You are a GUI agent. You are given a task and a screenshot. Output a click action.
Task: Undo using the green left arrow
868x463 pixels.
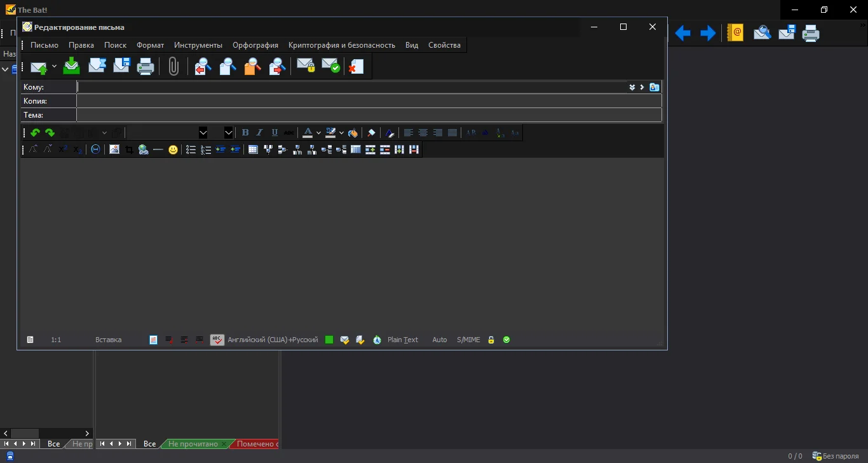pyautogui.click(x=35, y=133)
